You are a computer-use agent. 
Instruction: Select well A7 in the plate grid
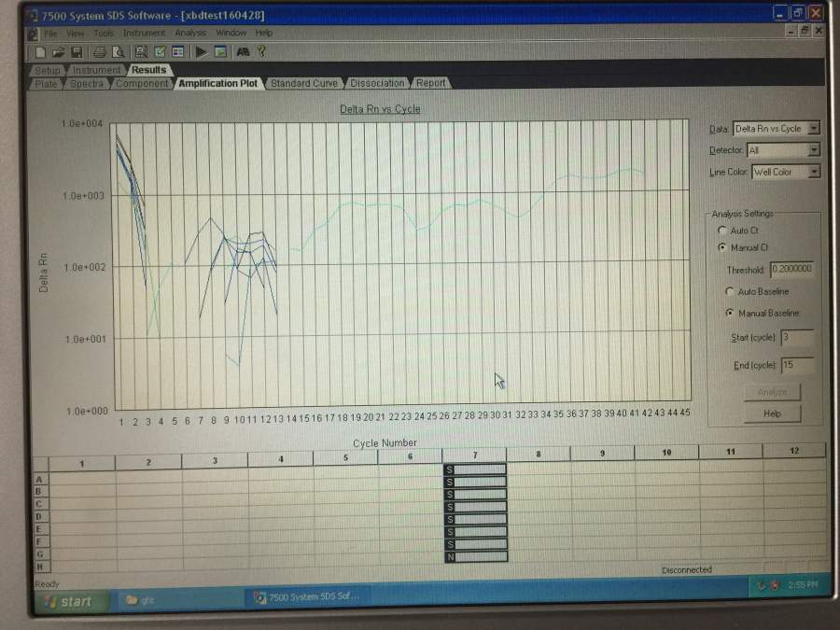(x=475, y=469)
